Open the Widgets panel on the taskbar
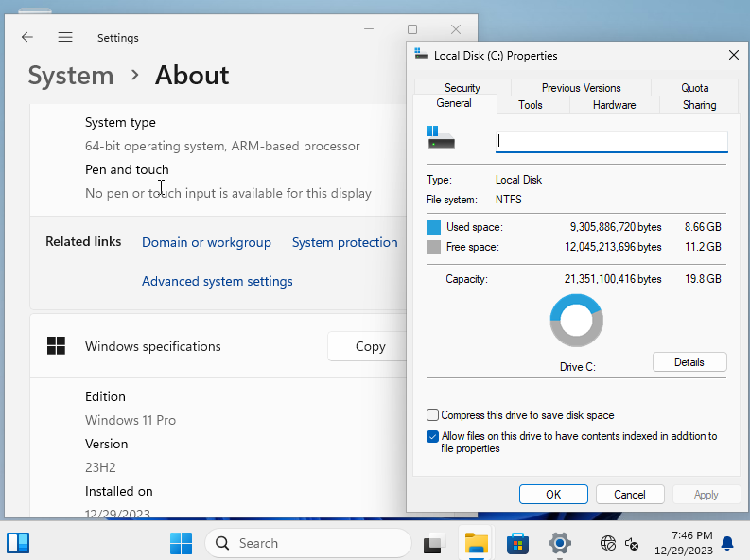Screen dimensions: 750x560 point(18,543)
